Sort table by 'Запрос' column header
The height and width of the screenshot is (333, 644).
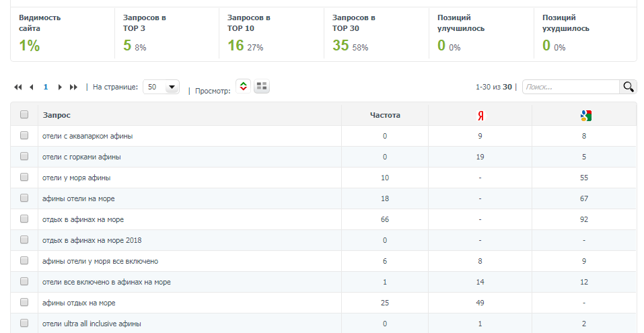pos(57,115)
